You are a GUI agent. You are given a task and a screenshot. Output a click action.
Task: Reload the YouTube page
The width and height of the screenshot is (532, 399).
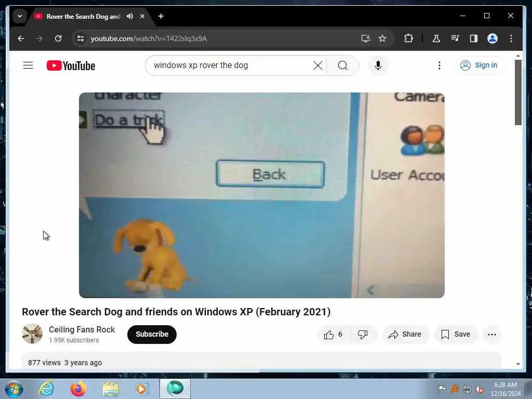(x=58, y=38)
